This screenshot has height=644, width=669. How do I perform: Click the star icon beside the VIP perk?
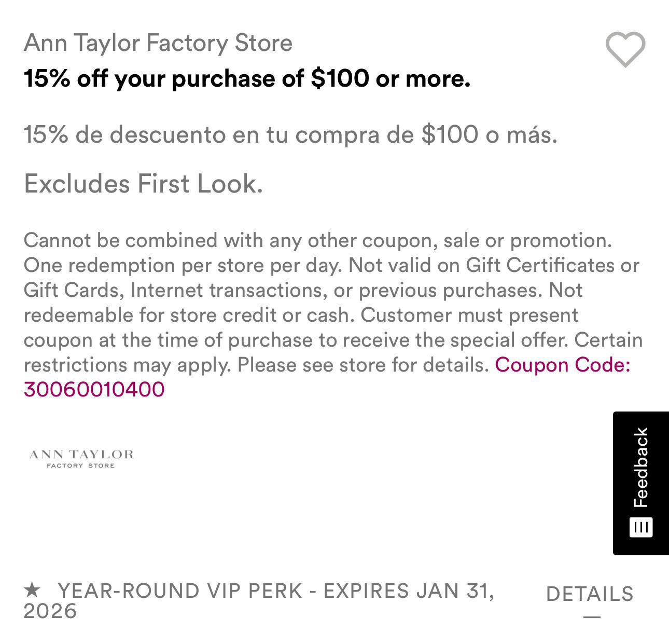coord(32,590)
